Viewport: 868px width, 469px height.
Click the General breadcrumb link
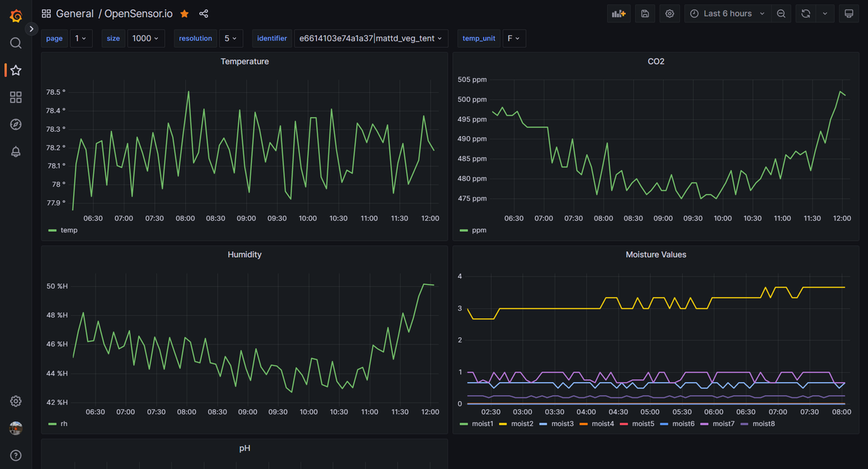(75, 14)
